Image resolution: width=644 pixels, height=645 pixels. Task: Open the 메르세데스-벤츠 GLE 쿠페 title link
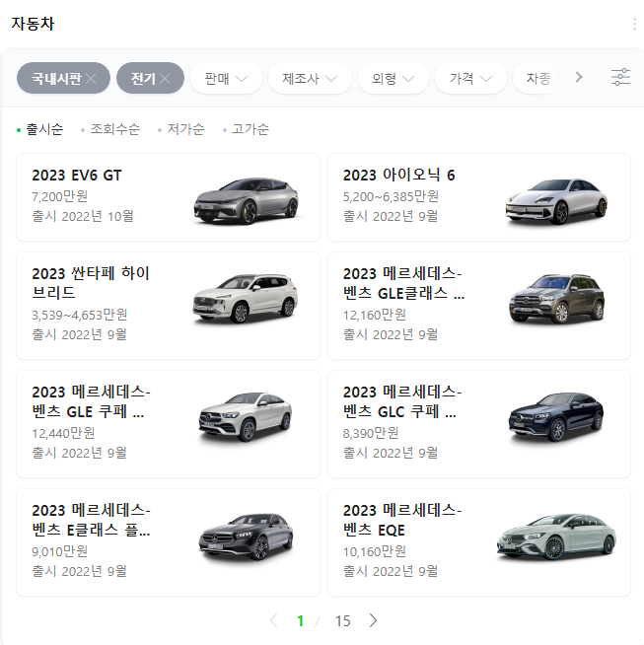[x=91, y=401]
